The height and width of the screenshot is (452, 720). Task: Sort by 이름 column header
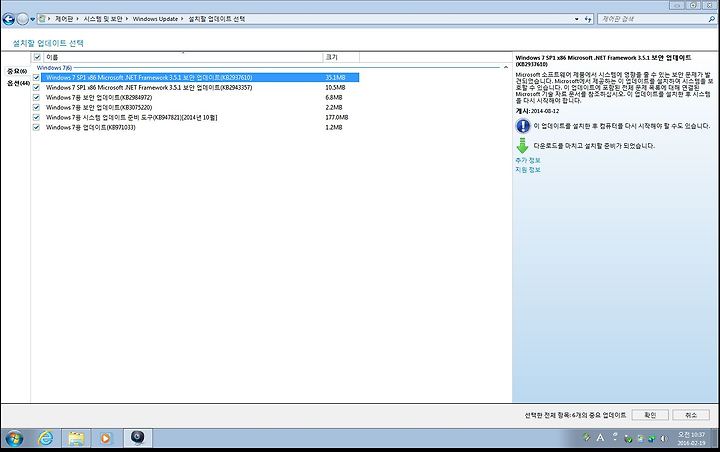183,57
